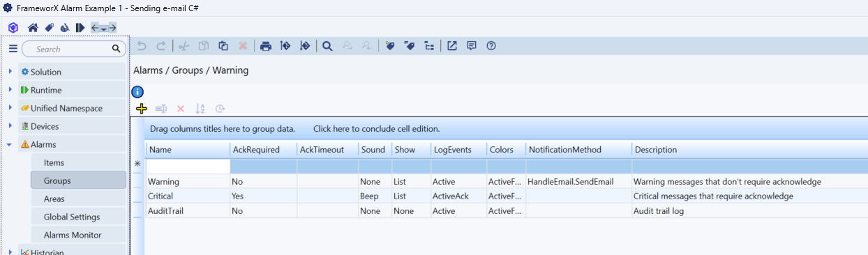Open the navigation history dropdown arrow
The height and width of the screenshot is (255, 868).
[x=104, y=28]
